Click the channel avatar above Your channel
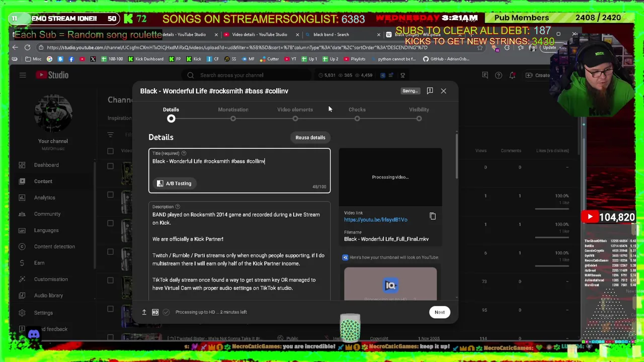This screenshot has height=362, width=644. coord(53,114)
